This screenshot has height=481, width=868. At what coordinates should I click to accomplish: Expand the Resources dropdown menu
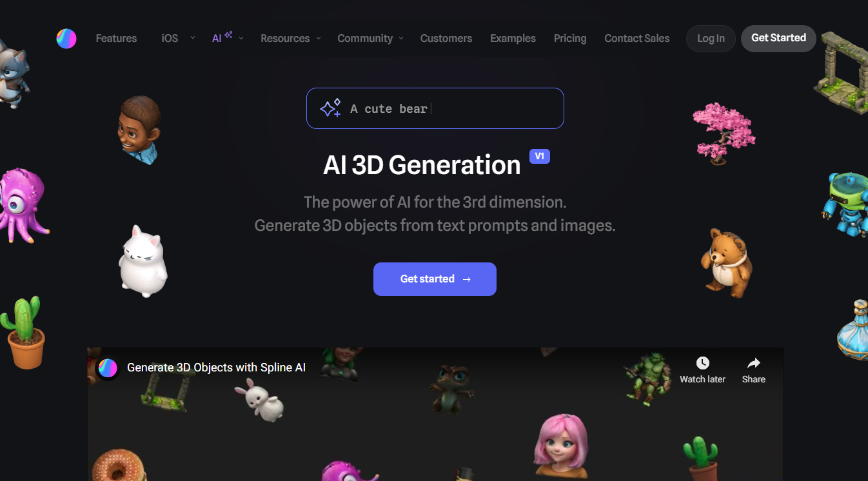pos(290,38)
